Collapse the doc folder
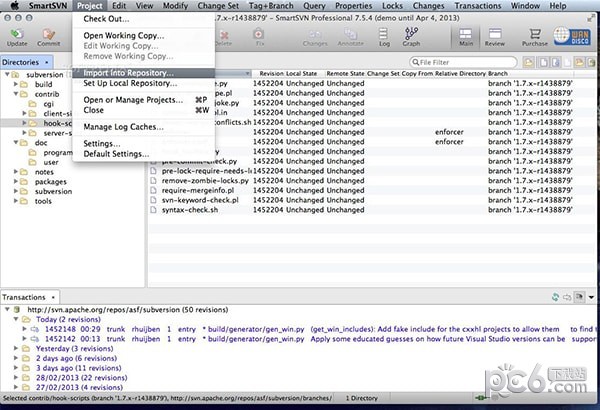 (16, 142)
